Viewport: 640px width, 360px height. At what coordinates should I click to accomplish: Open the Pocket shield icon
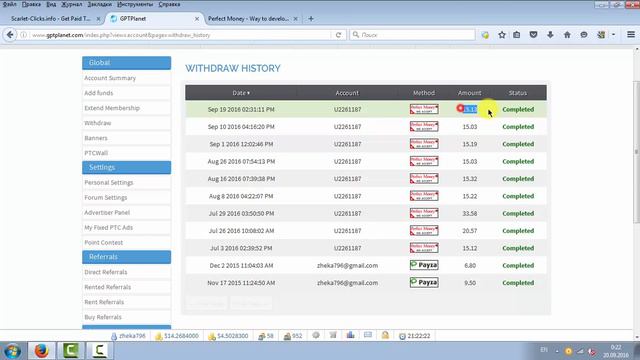click(x=533, y=35)
